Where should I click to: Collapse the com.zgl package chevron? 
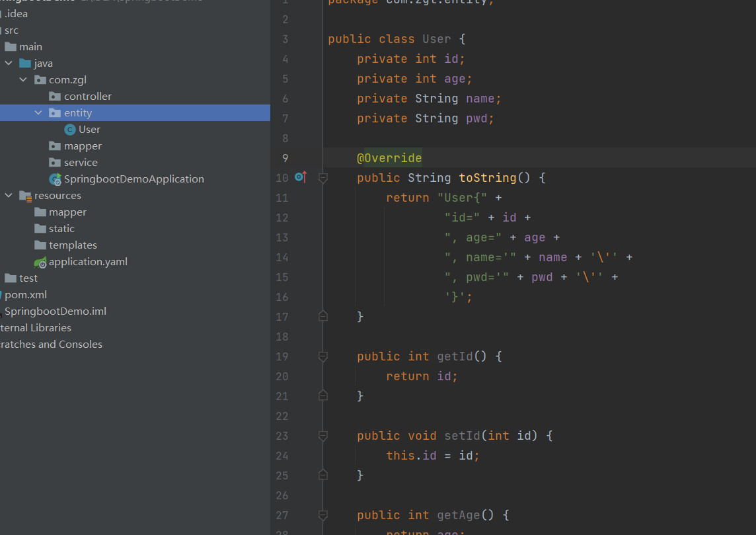[23, 80]
